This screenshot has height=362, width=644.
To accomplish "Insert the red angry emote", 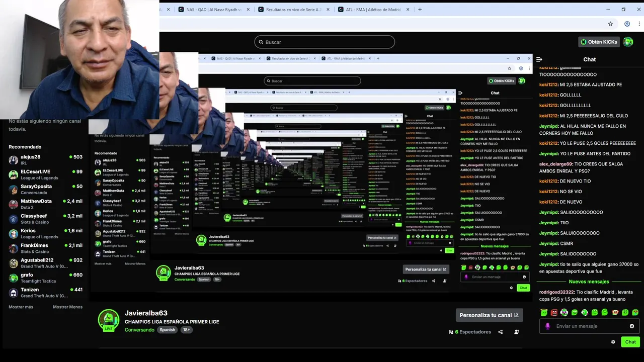I will click(554, 312).
